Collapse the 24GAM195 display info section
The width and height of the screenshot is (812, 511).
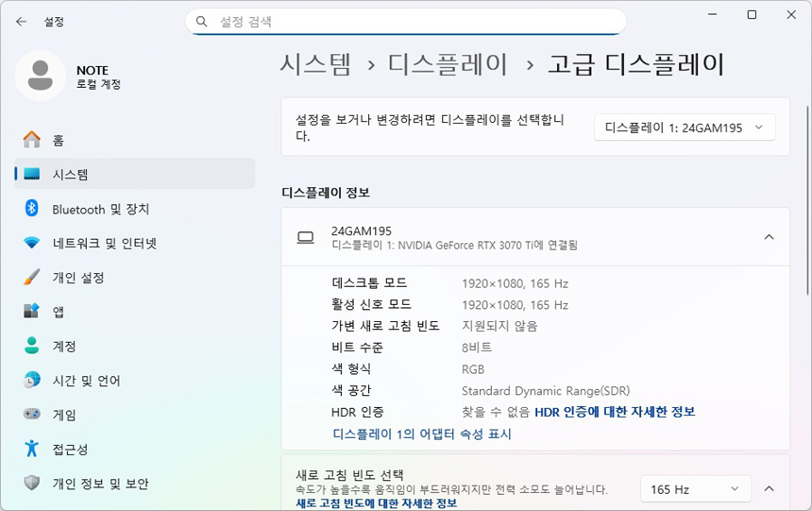click(x=769, y=237)
